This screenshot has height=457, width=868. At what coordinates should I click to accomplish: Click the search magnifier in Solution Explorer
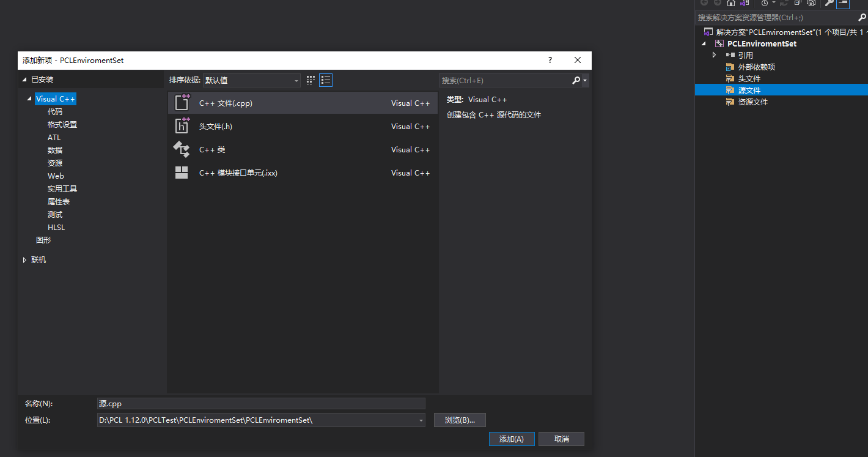click(x=862, y=17)
